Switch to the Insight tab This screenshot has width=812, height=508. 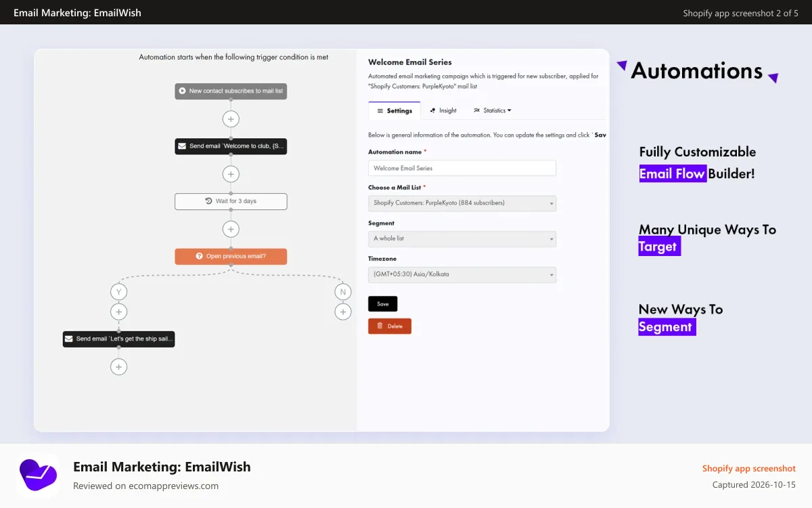(x=443, y=110)
